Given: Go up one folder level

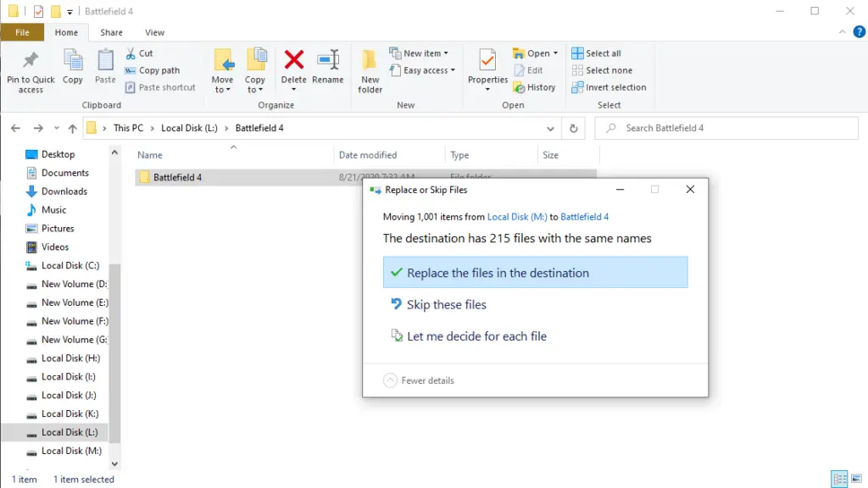Looking at the screenshot, I should coord(73,129).
